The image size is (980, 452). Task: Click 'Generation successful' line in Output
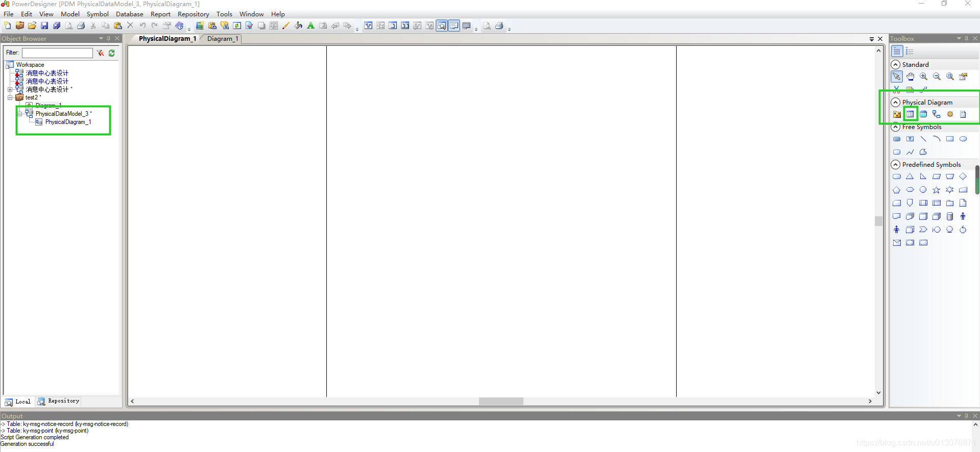click(x=27, y=444)
